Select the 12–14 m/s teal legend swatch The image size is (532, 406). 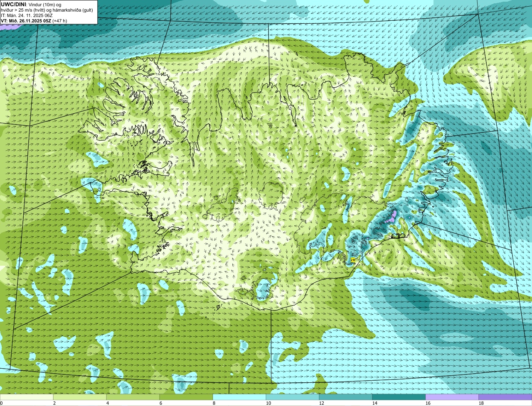[x=346, y=397]
